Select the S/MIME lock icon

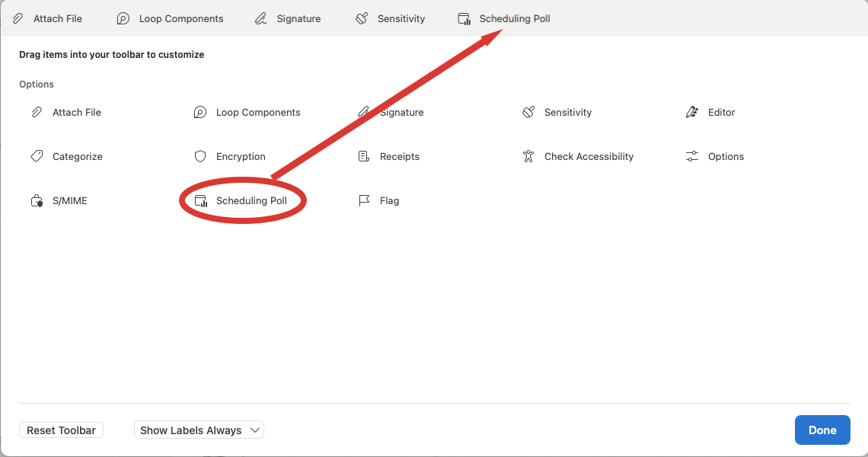click(x=37, y=201)
